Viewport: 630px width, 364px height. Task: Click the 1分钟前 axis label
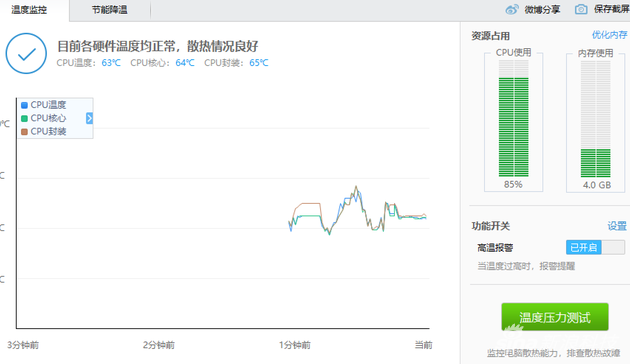tap(295, 345)
